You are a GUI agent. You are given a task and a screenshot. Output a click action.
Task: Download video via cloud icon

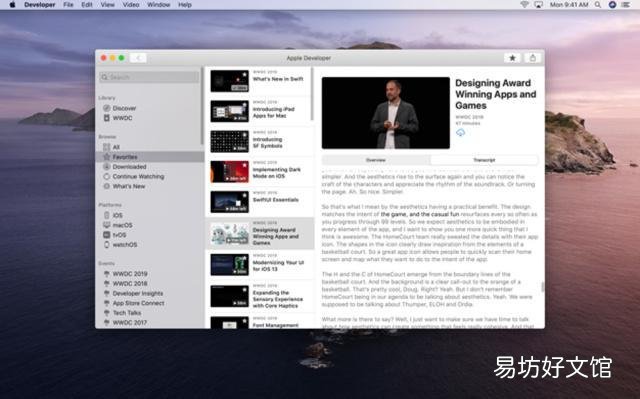(x=460, y=133)
